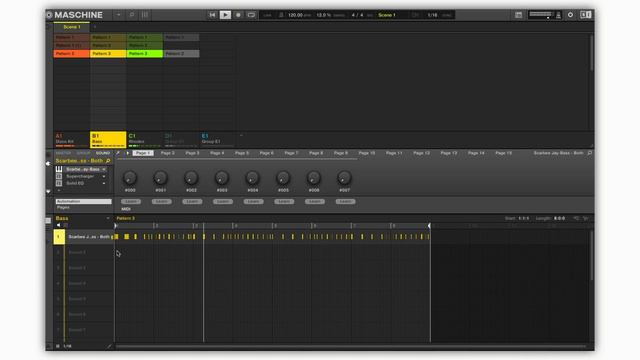Image resolution: width=640 pixels, height=360 pixels.
Task: Toggle the mixer view icon in header
Action: tap(145, 15)
